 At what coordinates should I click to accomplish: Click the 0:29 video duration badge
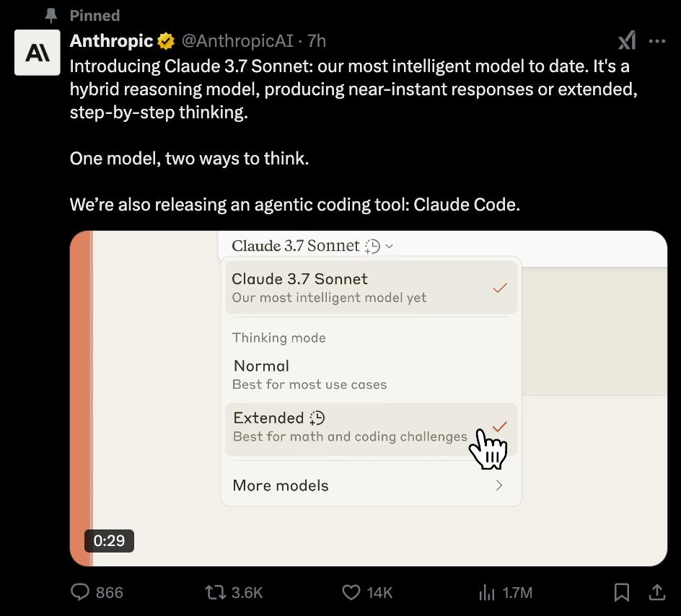point(109,540)
